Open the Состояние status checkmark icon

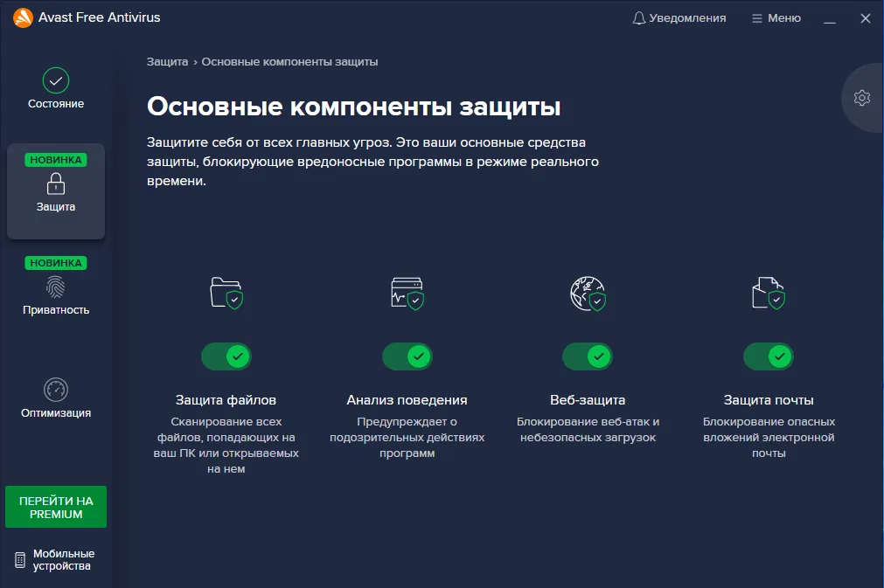pos(56,80)
